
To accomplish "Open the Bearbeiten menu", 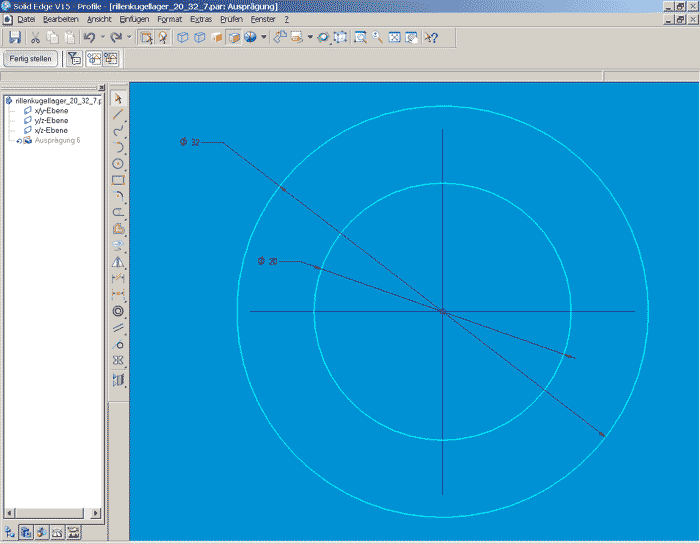I will [x=61, y=19].
